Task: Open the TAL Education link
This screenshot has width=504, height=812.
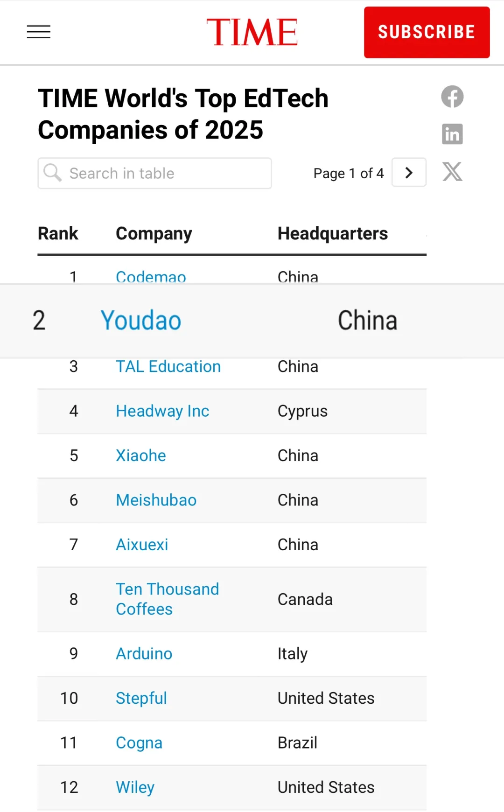Action: pyautogui.click(x=168, y=366)
